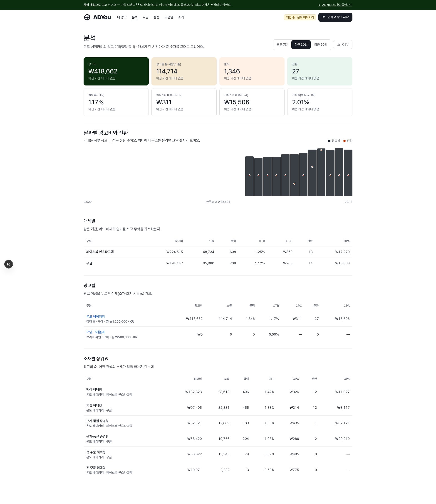Open the 내 광고 menu
This screenshot has width=436, height=504.
click(122, 17)
